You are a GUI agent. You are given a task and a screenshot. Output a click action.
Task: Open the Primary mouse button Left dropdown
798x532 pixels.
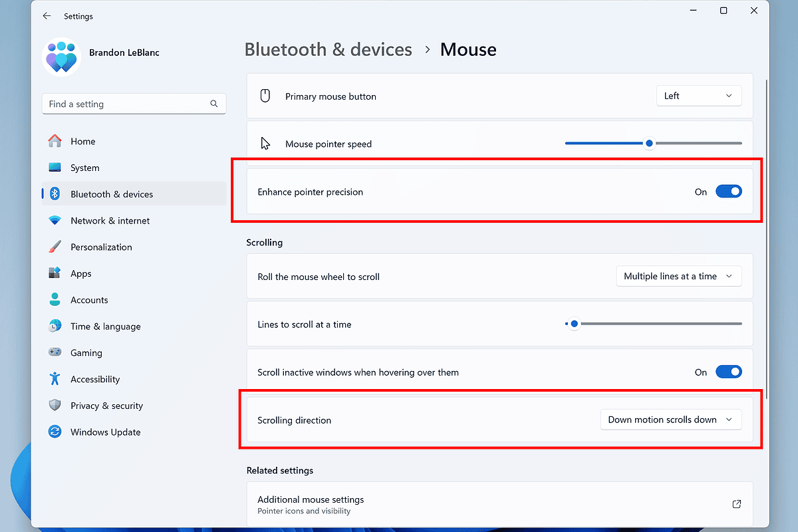(x=699, y=96)
